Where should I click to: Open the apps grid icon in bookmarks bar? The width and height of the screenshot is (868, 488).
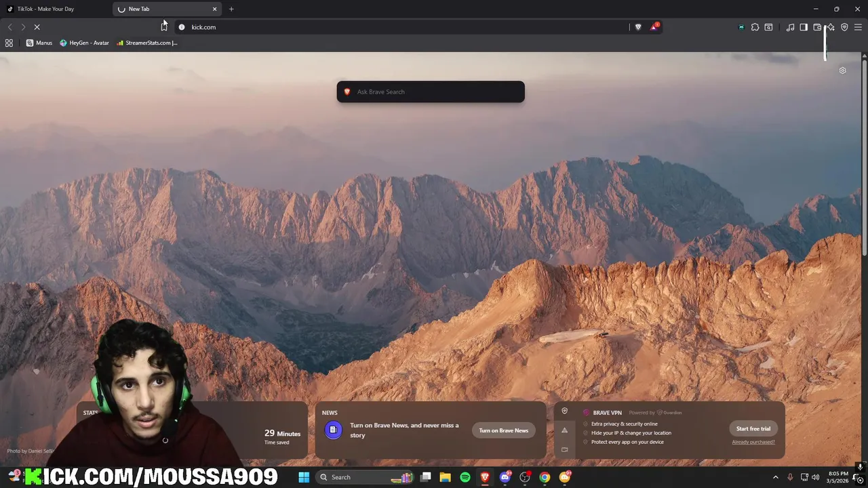(x=9, y=43)
